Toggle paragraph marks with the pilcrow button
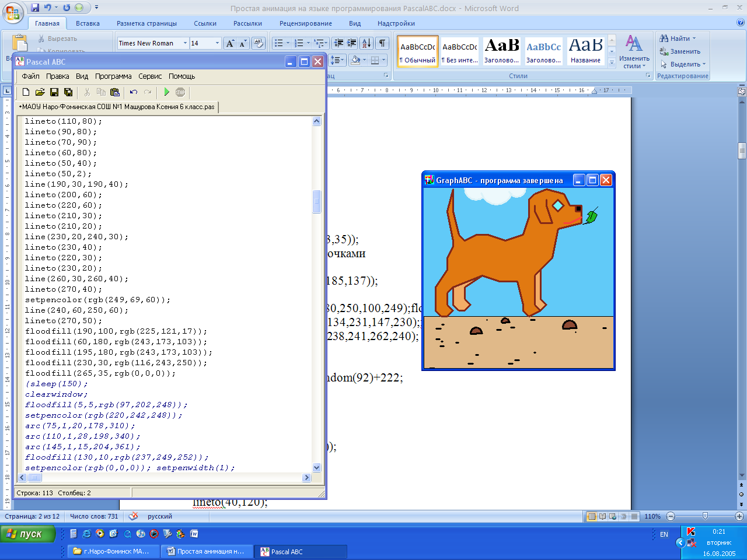The width and height of the screenshot is (747, 560). click(382, 43)
